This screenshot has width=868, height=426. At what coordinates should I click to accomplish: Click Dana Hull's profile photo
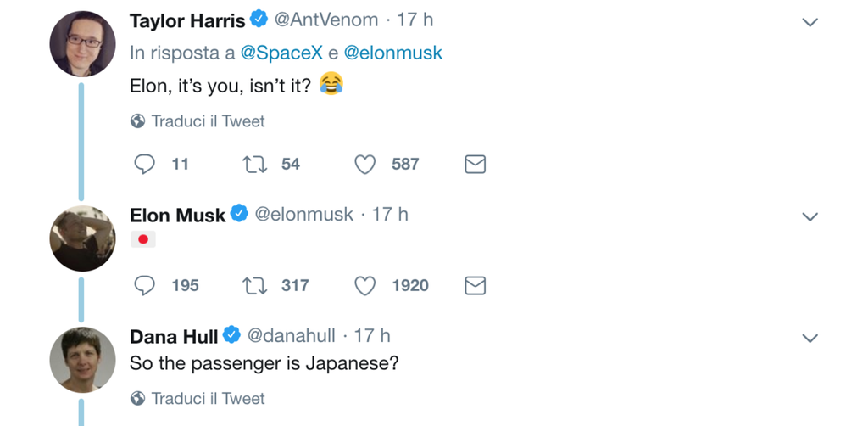tap(83, 359)
